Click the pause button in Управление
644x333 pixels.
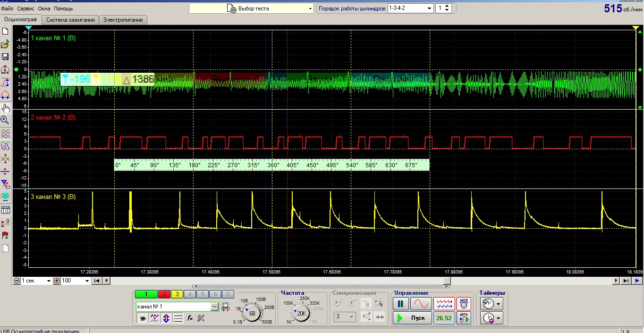click(401, 304)
